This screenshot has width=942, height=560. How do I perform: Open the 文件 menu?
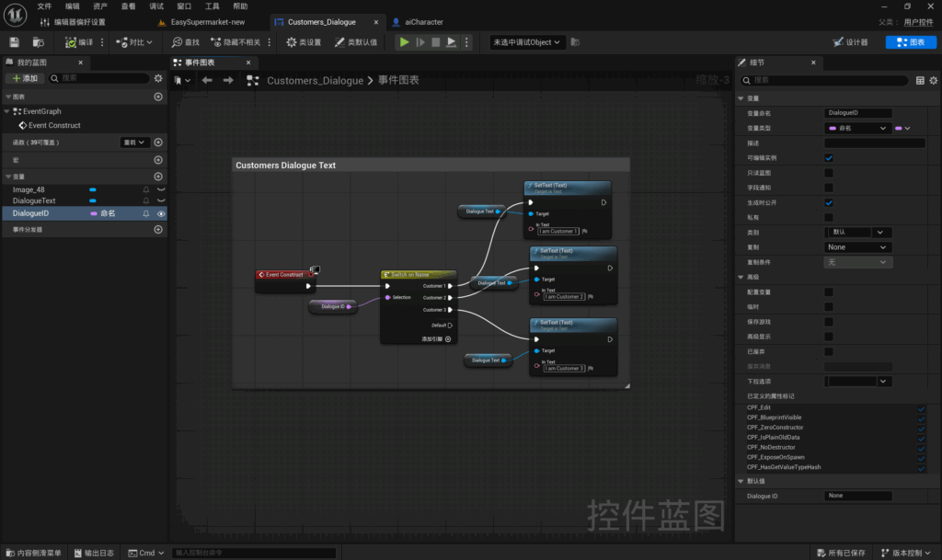point(44,6)
